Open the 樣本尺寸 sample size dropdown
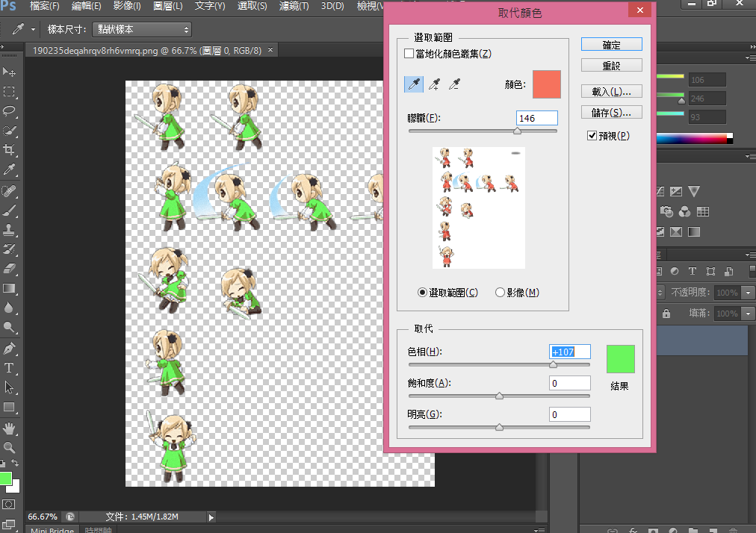 click(142, 29)
